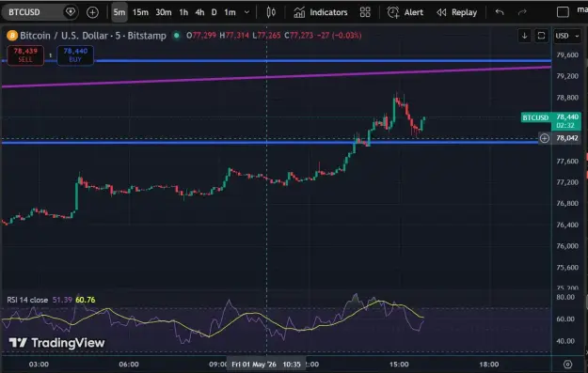Switch to the D daily timeframe

point(214,12)
